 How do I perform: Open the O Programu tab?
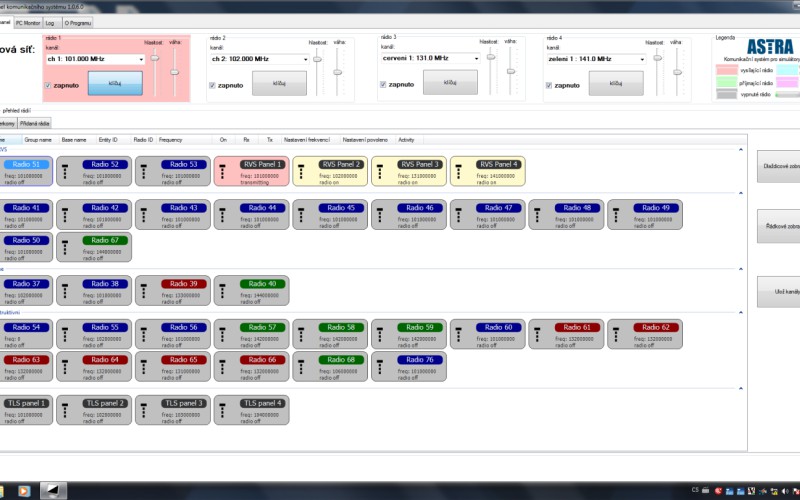pyautogui.click(x=78, y=21)
